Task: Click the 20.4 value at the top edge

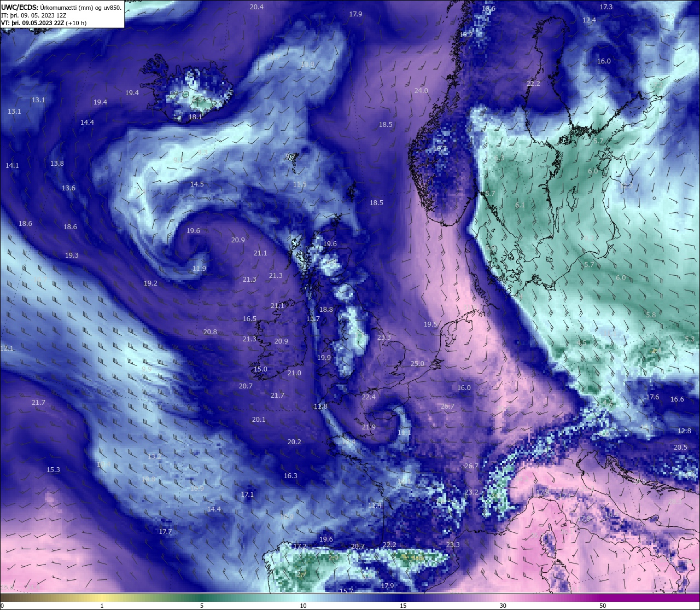Action: pyautogui.click(x=256, y=7)
